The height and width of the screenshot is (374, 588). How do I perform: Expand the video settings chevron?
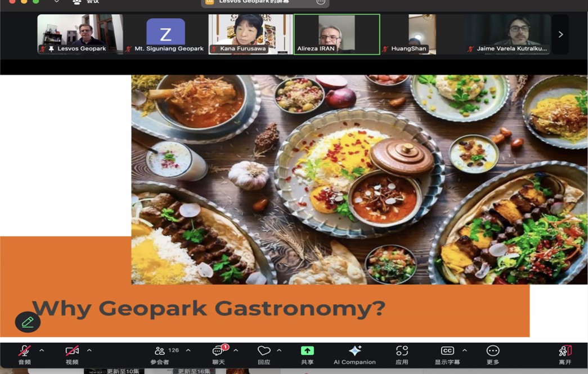(x=89, y=350)
